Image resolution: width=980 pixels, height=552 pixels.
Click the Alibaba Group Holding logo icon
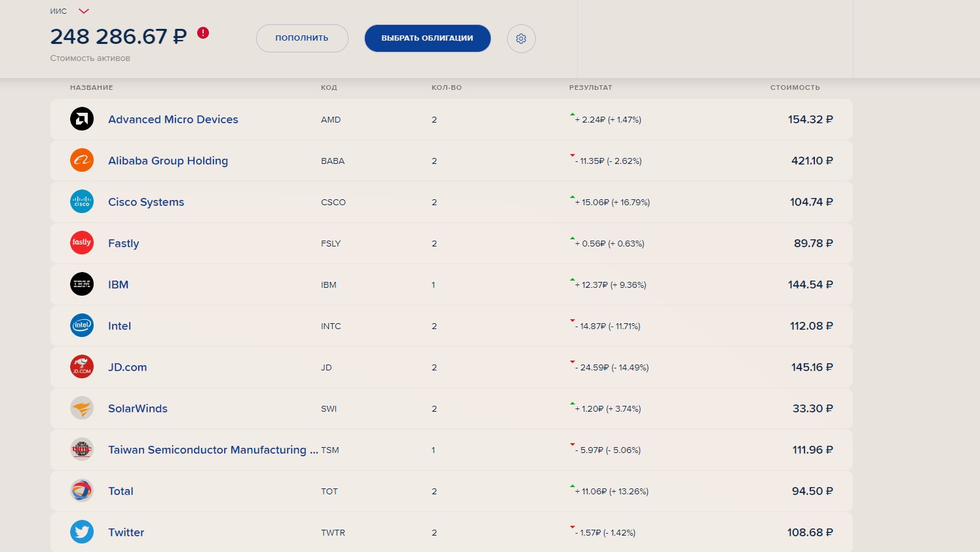click(x=82, y=160)
